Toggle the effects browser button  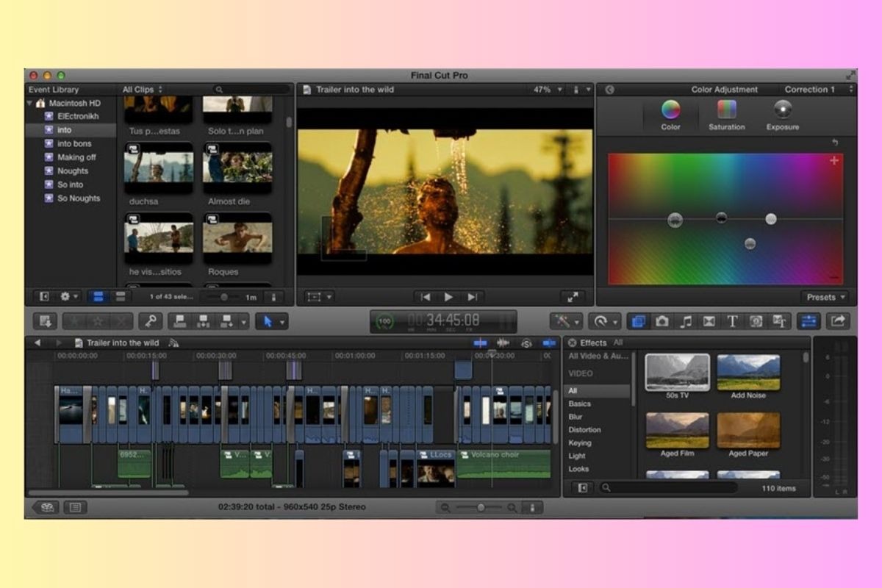637,321
